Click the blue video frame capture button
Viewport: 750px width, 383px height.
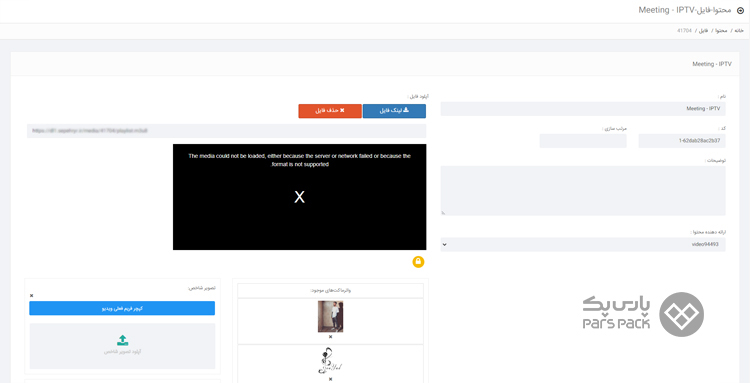[x=122, y=308]
